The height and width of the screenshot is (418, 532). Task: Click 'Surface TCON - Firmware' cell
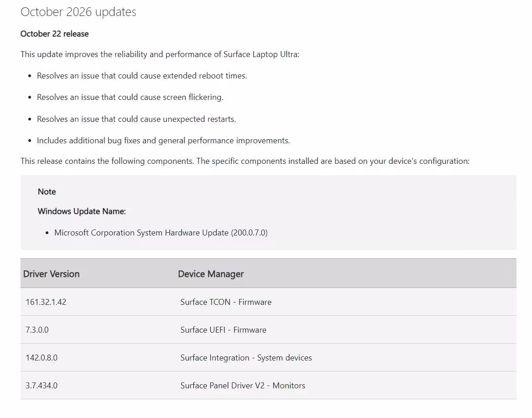tap(226, 302)
